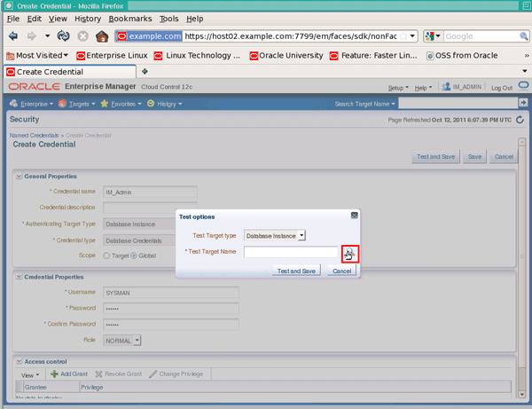Open a new tab with the plus icon

[x=145, y=71]
